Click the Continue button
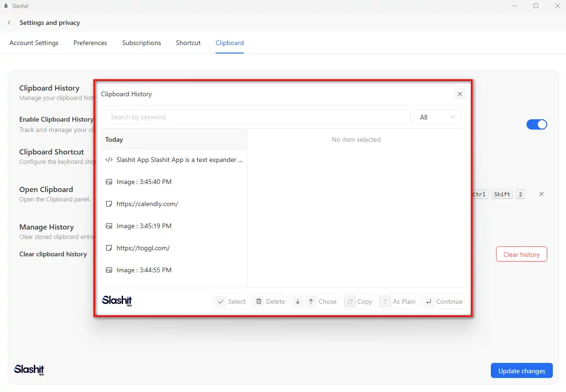The image size is (566, 392). point(443,301)
